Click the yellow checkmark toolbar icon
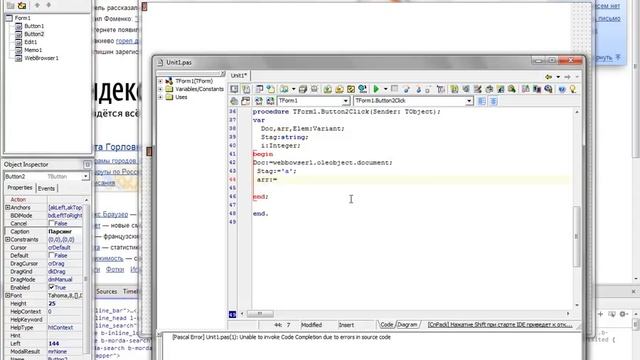Screen dimensions: 640x360 pos(351,89)
